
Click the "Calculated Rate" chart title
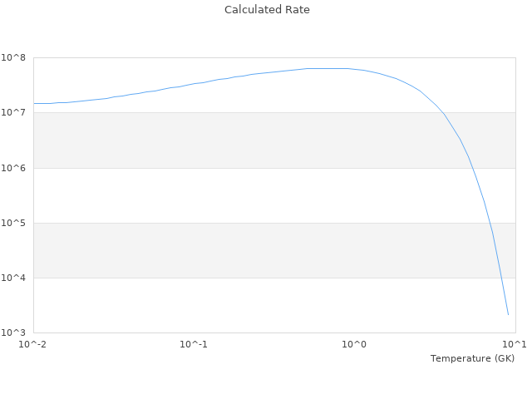point(267,10)
